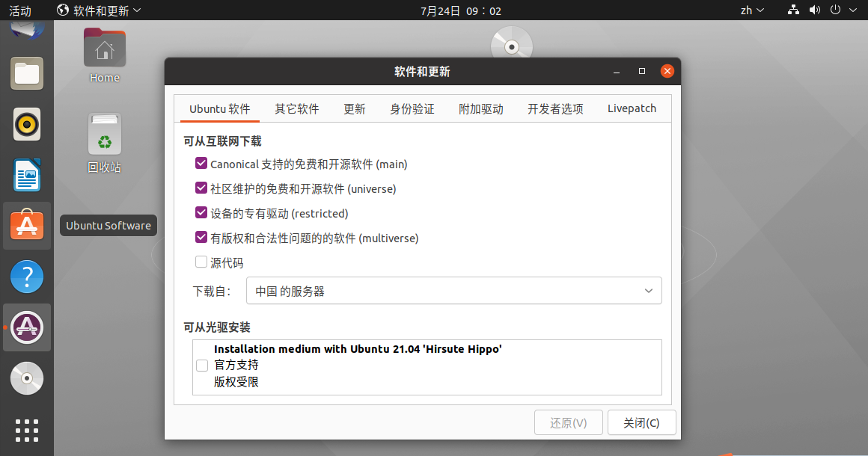
Task: Open the disc icon in the dock
Action: coord(27,378)
